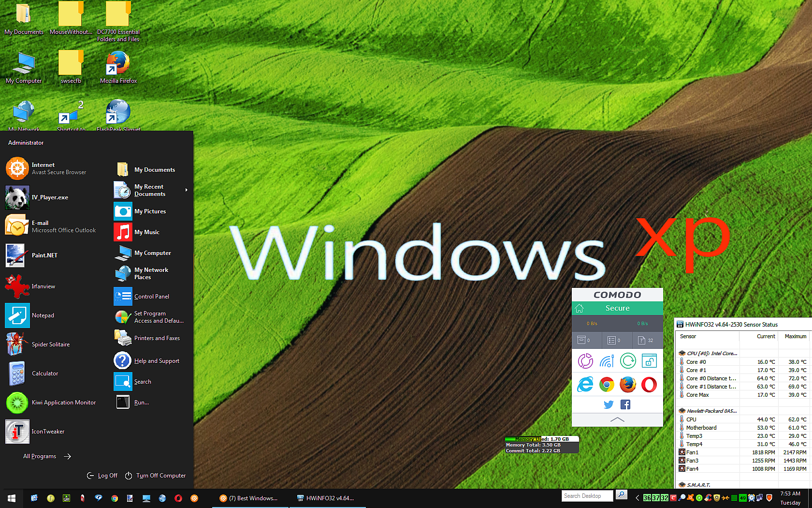Click the Comodo home icon
Image resolution: width=812 pixels, height=508 pixels.
coord(580,308)
